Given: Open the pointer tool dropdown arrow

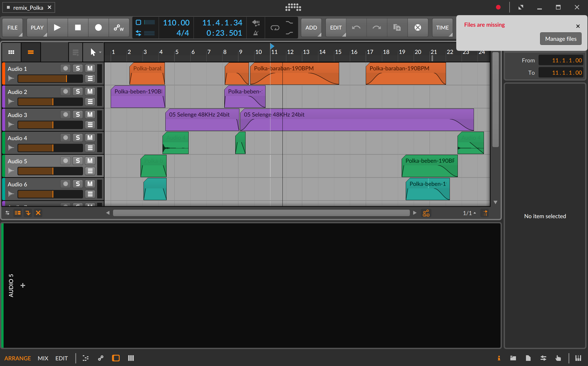Looking at the screenshot, I should point(100,52).
